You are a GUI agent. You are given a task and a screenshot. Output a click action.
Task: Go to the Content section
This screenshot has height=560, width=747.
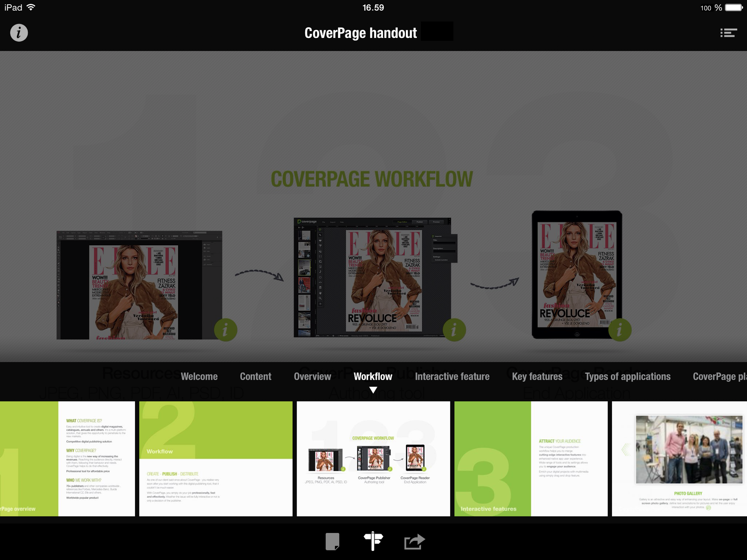[256, 376]
